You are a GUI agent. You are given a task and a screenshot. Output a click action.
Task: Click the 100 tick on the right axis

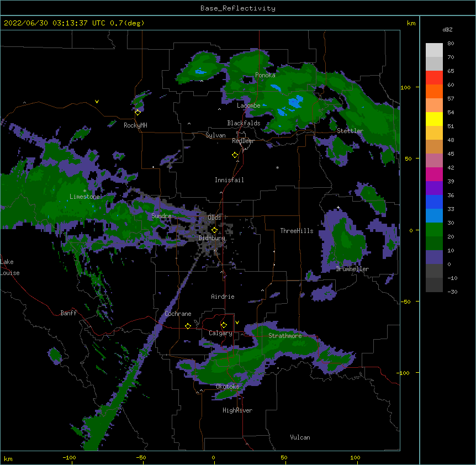405,87
